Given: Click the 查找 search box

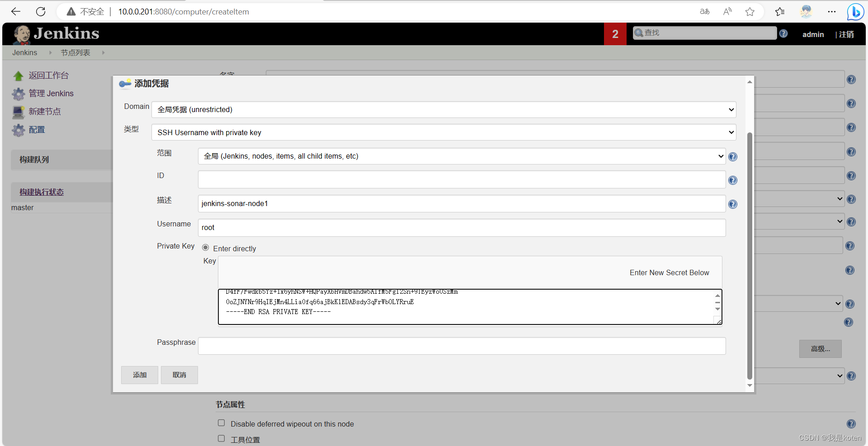Looking at the screenshot, I should [x=705, y=33].
